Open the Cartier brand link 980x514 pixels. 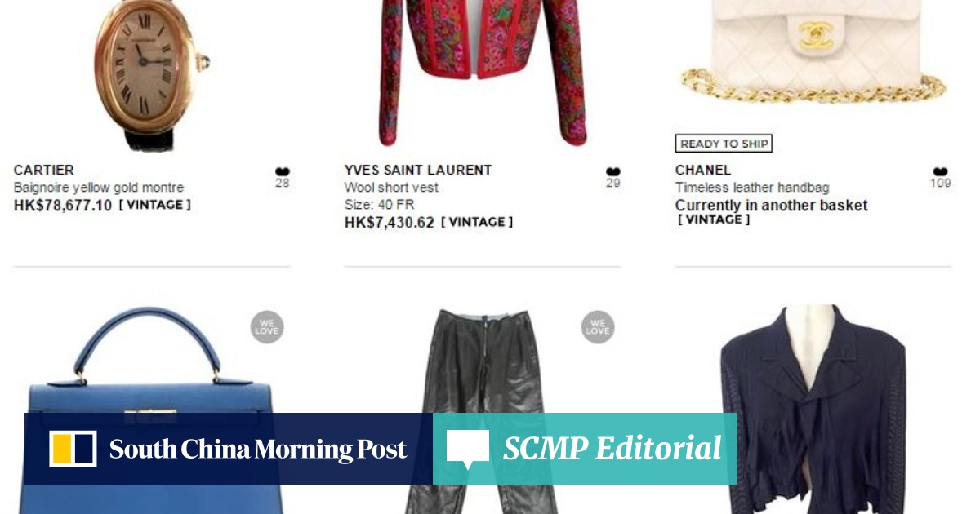44,170
